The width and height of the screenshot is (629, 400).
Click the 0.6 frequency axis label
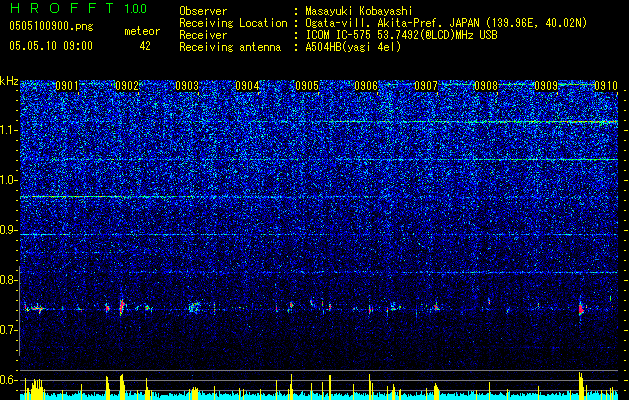tap(9, 380)
